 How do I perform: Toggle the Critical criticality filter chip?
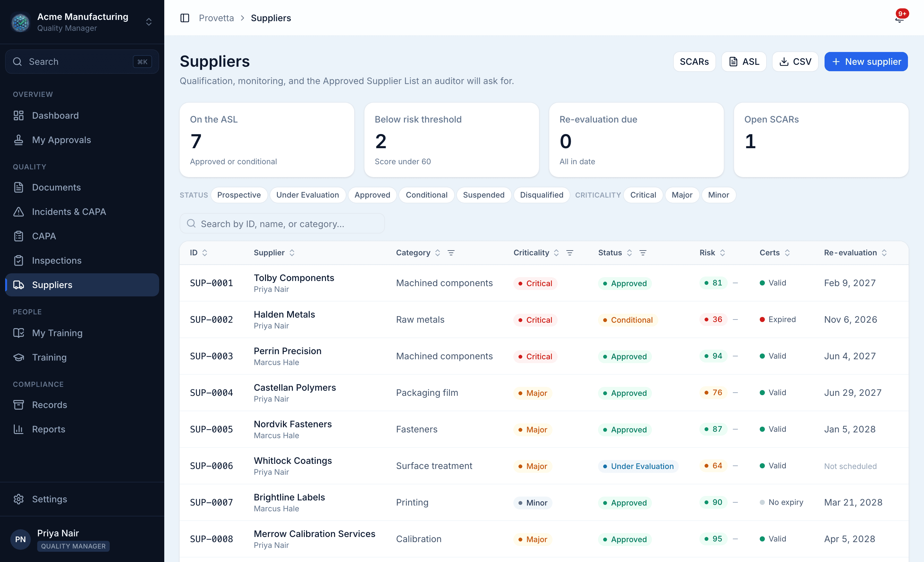[x=643, y=195]
